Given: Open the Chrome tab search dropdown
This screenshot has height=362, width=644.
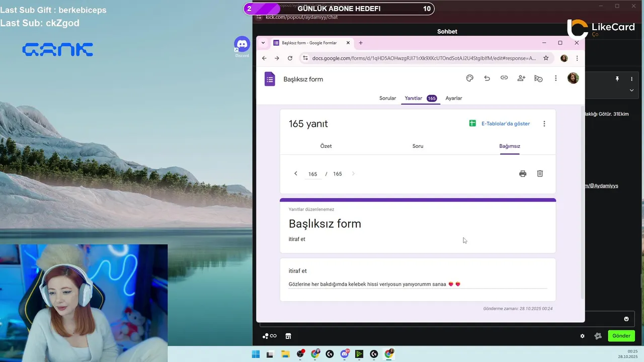Looking at the screenshot, I should pyautogui.click(x=263, y=43).
